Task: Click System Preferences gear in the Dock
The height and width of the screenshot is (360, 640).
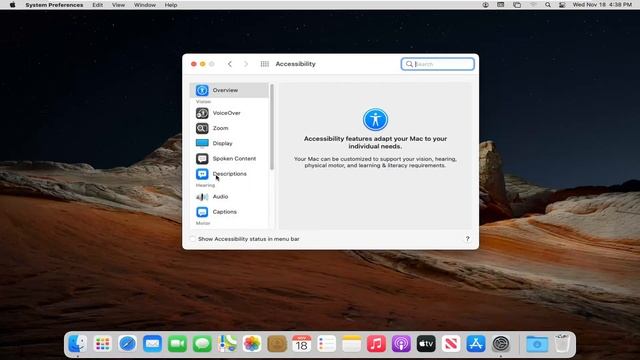Action: tap(501, 344)
